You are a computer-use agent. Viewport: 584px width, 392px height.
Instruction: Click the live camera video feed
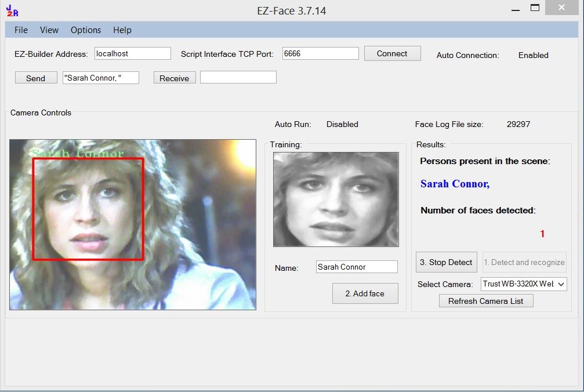pos(132,224)
